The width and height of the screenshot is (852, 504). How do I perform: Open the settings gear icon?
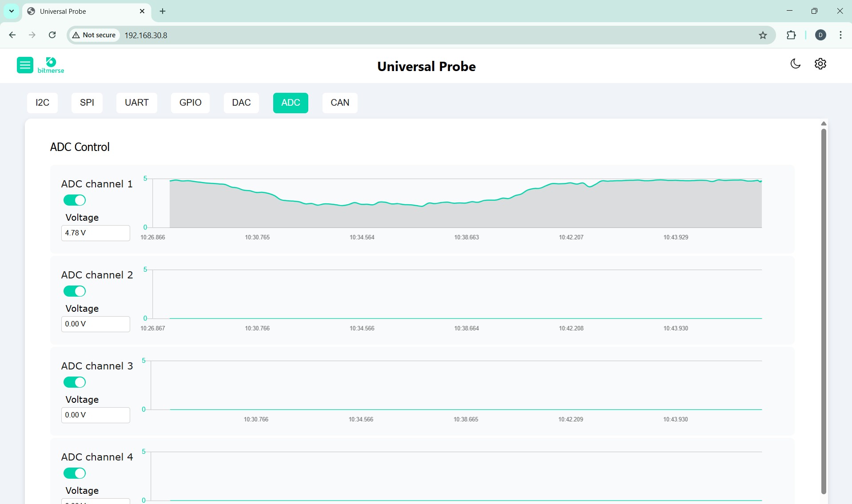(820, 64)
